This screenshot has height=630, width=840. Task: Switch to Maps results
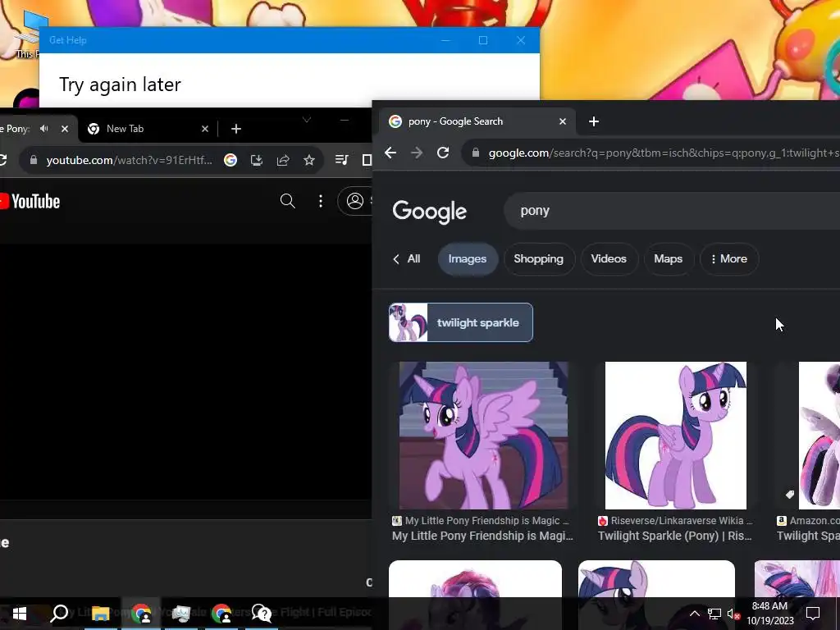point(668,258)
